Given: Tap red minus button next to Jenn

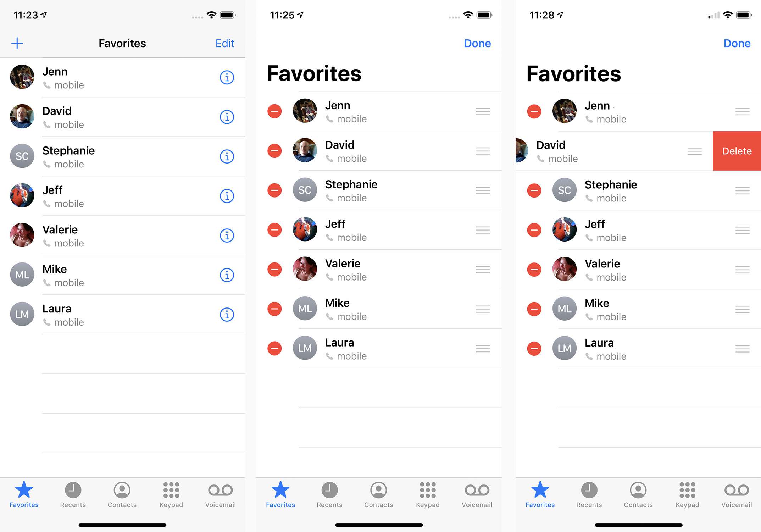Looking at the screenshot, I should point(274,112).
